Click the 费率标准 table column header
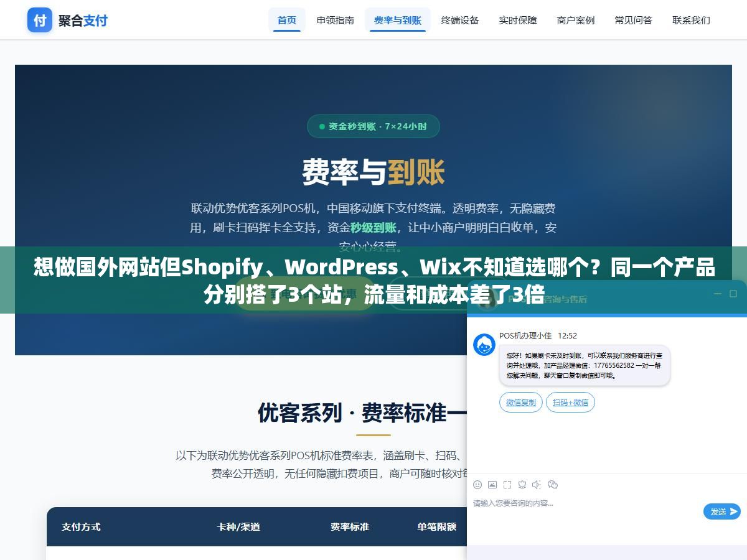747x560 pixels. click(350, 526)
